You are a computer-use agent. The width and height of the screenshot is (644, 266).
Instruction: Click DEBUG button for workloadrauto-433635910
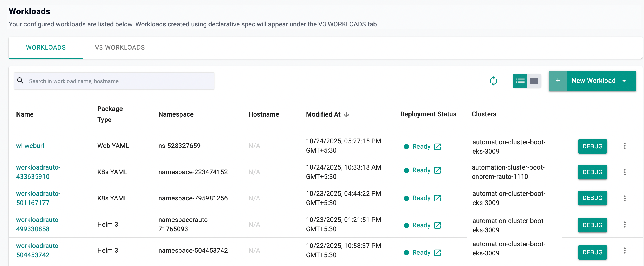pyautogui.click(x=592, y=172)
